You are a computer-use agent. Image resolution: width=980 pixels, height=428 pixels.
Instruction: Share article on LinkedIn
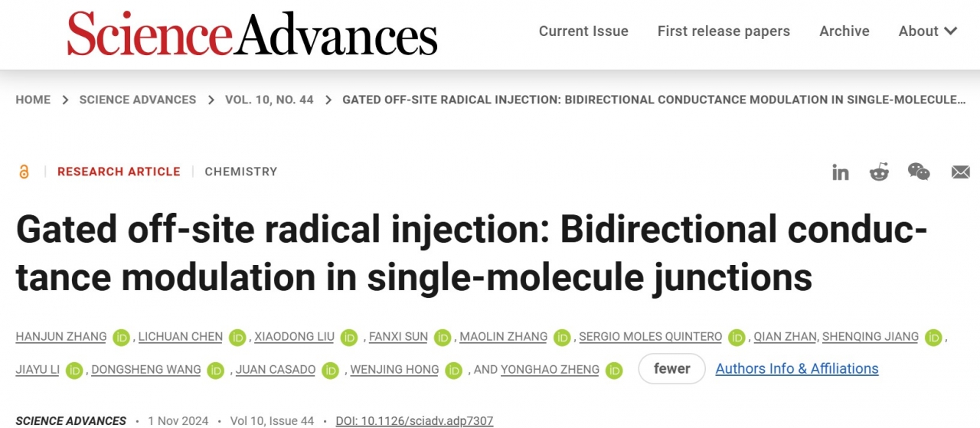(x=841, y=172)
